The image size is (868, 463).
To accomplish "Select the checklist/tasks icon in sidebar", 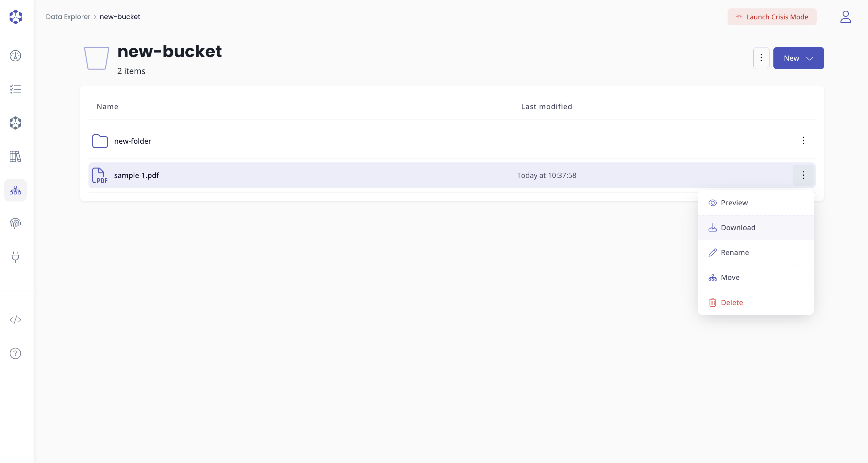I will (15, 89).
